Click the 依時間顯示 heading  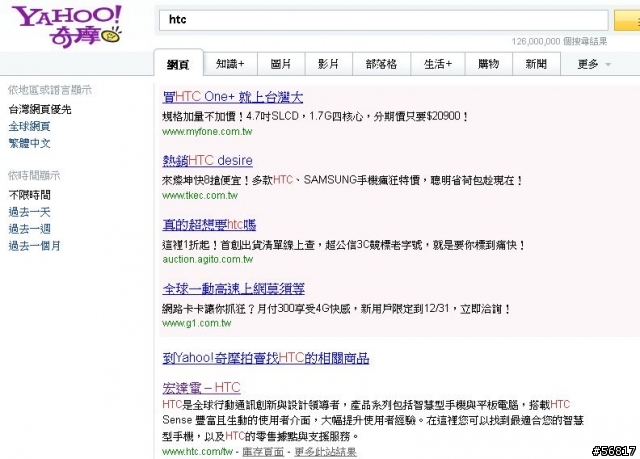34,176
